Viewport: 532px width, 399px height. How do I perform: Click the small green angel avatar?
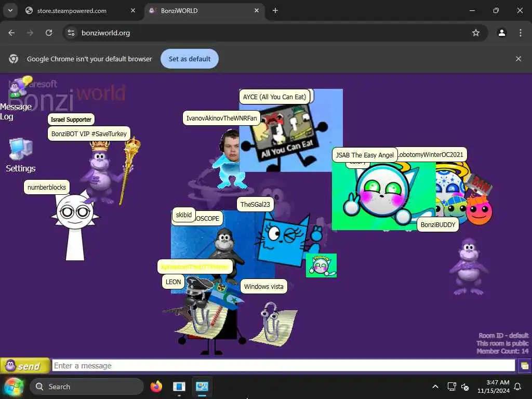pos(321,265)
